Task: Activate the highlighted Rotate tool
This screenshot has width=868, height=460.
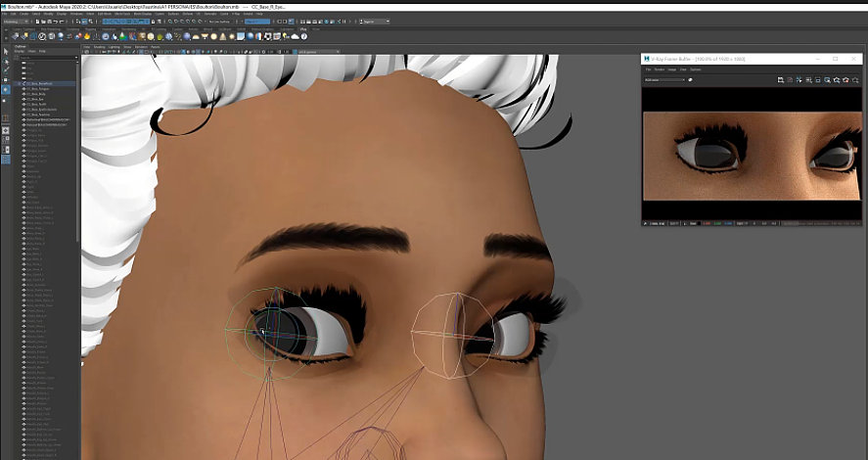Action: [x=6, y=90]
